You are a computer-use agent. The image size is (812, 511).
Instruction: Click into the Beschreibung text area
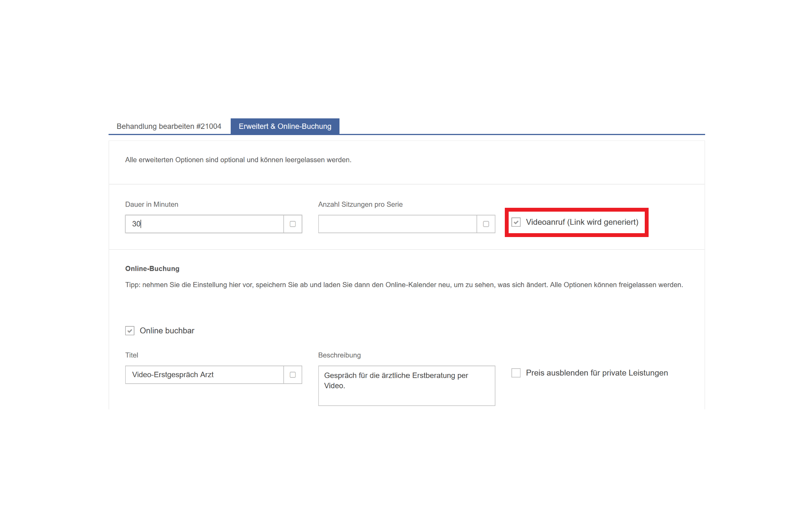tap(407, 386)
